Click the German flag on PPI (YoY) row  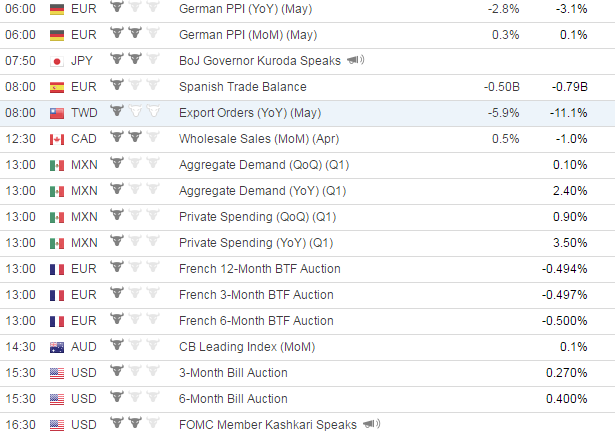click(57, 9)
